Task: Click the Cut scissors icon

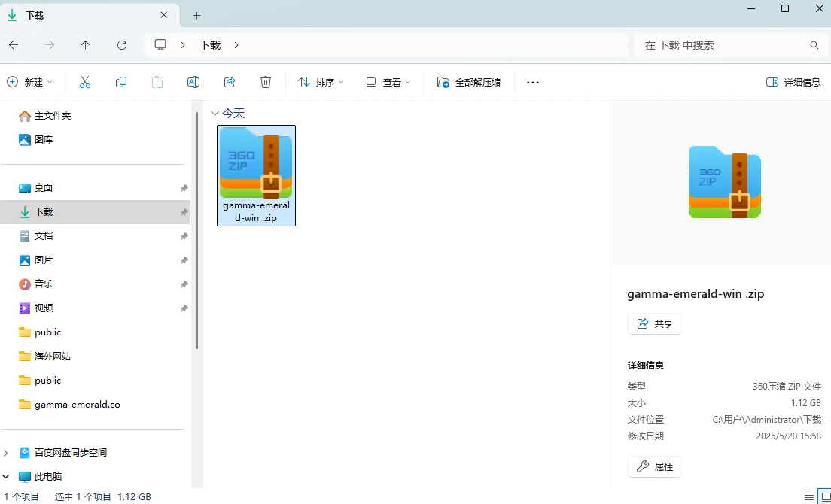Action: coord(85,82)
